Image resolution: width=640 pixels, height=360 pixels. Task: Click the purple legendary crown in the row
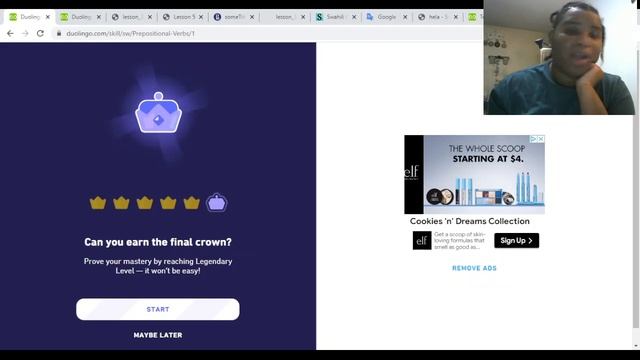pyautogui.click(x=217, y=202)
